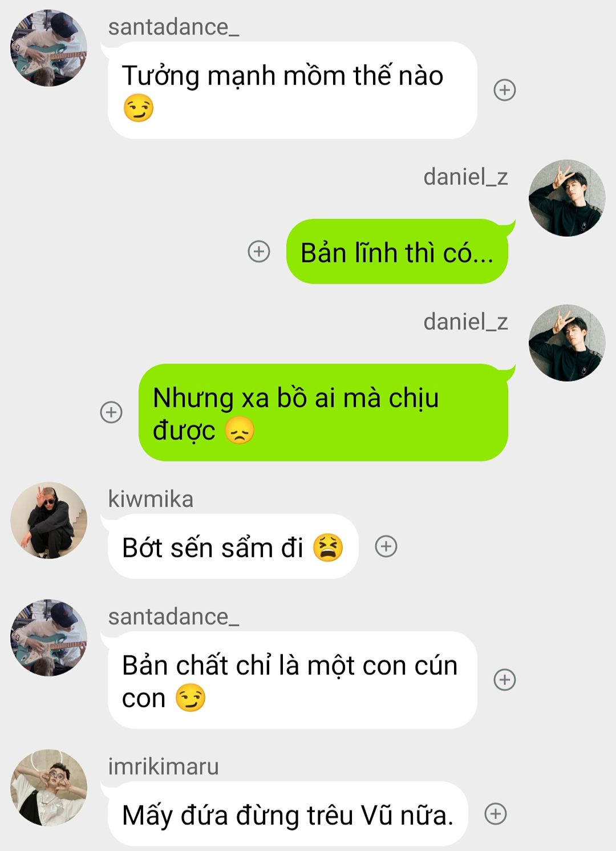Open santadance_ avatar on the first message

pos(49,48)
